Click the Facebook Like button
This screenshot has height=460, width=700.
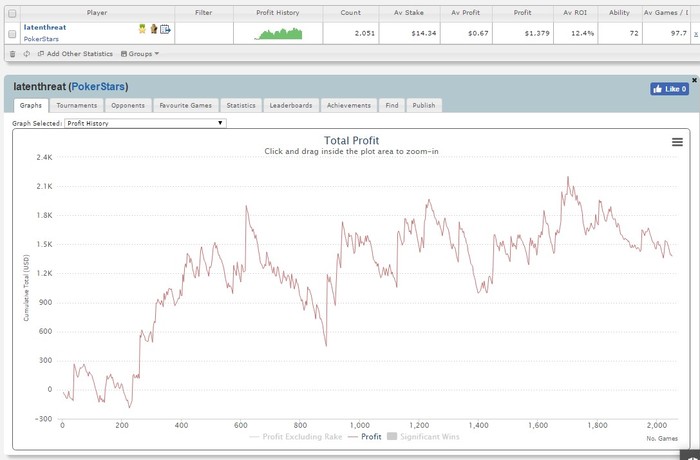[669, 89]
